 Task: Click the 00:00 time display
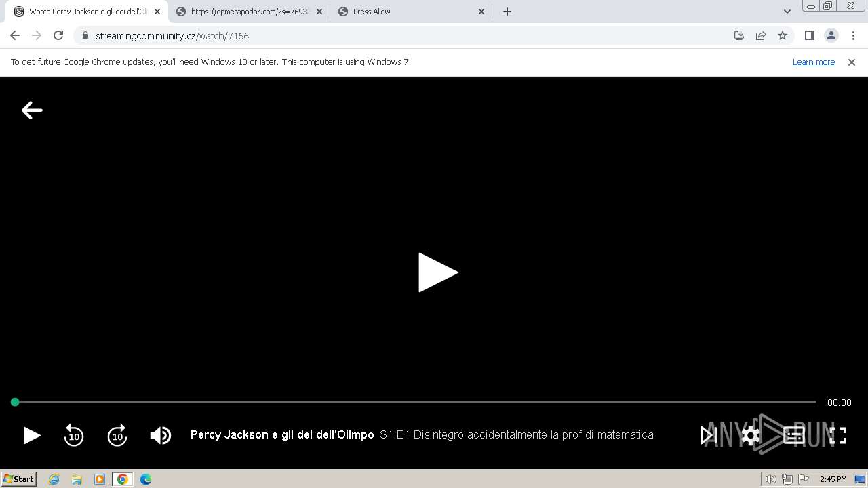point(839,403)
